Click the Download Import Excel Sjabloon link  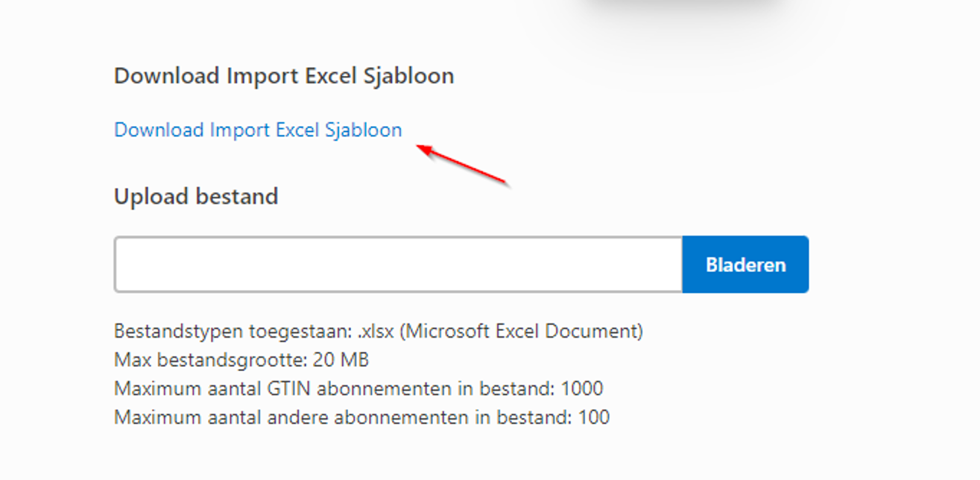257,130
